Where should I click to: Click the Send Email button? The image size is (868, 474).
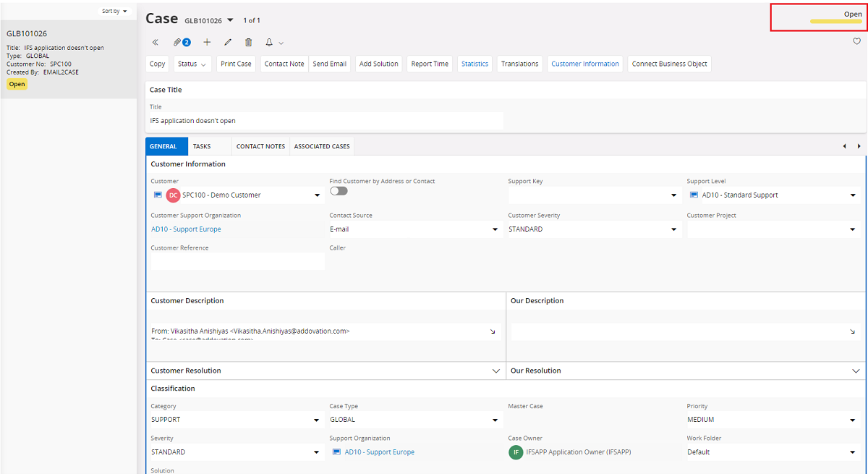tap(330, 64)
